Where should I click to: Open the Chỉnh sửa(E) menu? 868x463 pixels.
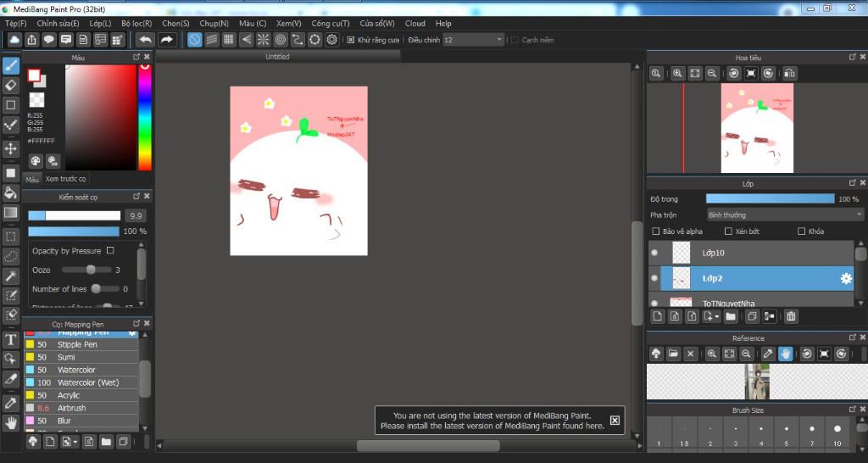(58, 23)
